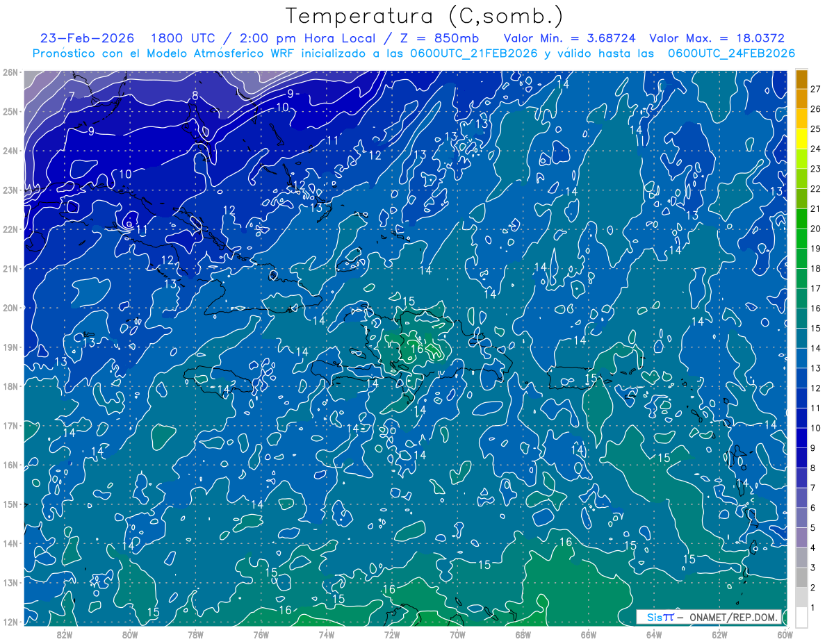Click the latitude axis label "13N"
This screenshot has height=644, width=834.
pos(10,582)
